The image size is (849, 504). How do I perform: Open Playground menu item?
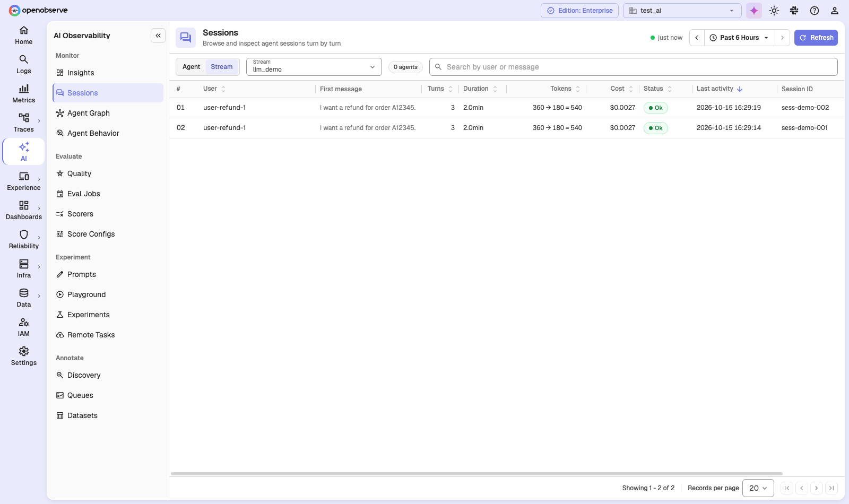click(108, 294)
